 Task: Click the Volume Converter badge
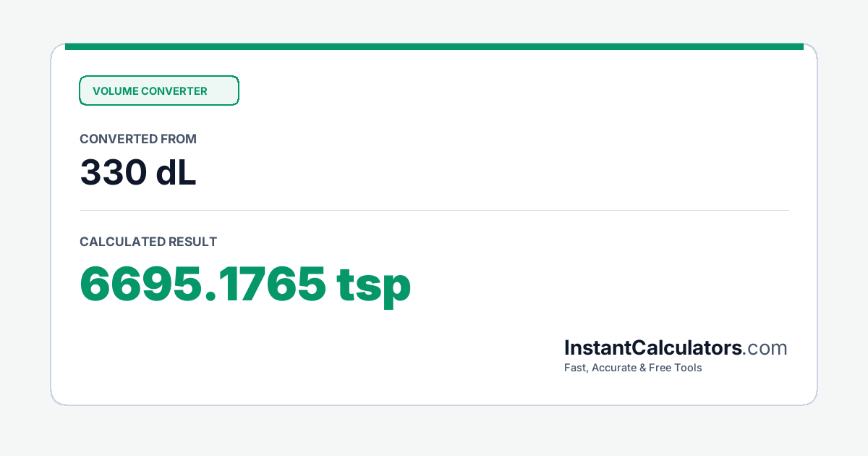tap(159, 90)
